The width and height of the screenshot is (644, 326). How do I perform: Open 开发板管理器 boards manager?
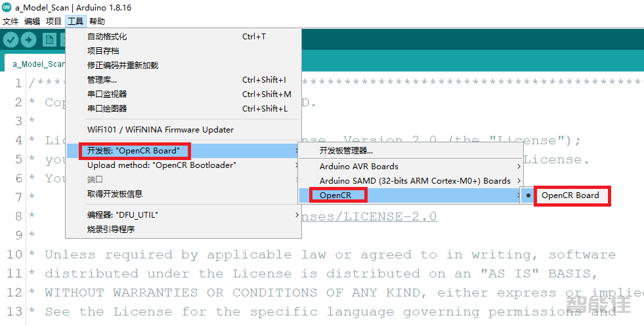[x=346, y=151]
